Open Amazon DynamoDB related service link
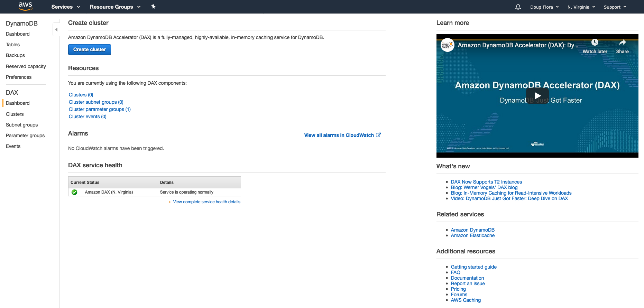This screenshot has height=308, width=644. [472, 230]
